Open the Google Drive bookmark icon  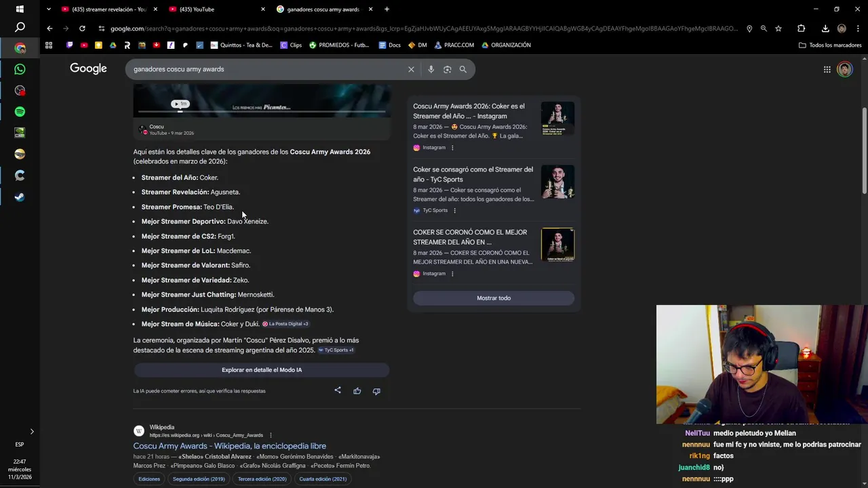click(113, 45)
